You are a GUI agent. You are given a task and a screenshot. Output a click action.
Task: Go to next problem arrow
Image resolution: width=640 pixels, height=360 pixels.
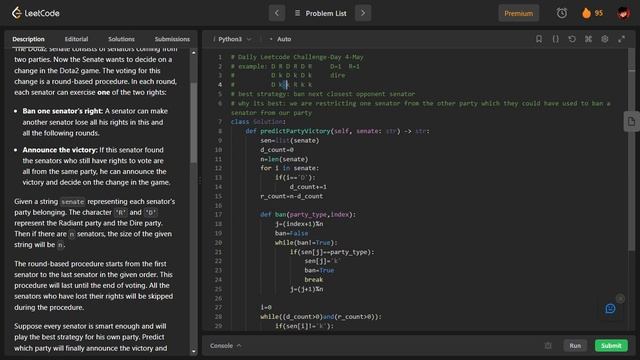(363, 13)
